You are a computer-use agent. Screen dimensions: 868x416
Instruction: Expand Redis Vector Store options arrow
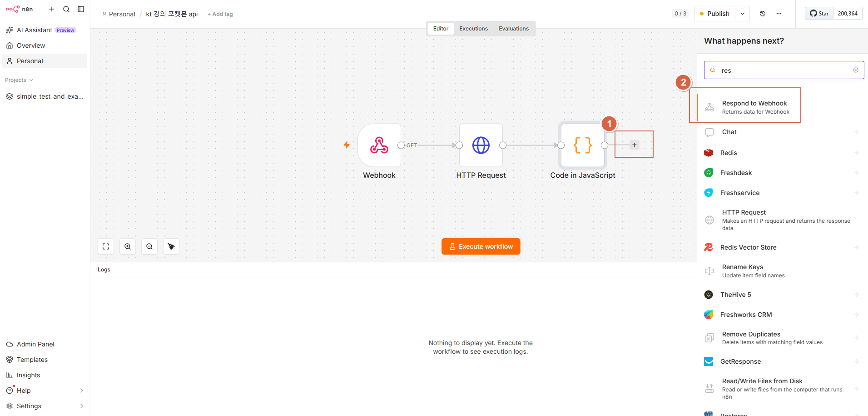click(x=856, y=247)
